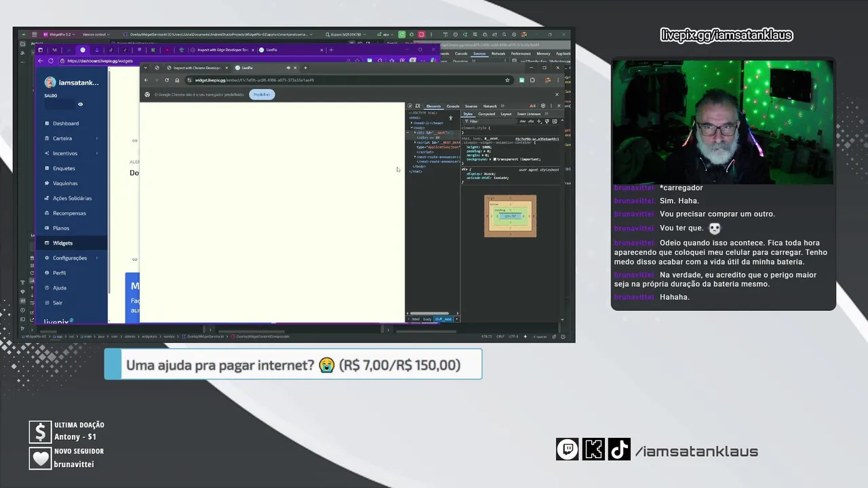Viewport: 868px width, 488px height.
Task: Open Recompensas in LivePix sidebar
Action: pos(69,213)
